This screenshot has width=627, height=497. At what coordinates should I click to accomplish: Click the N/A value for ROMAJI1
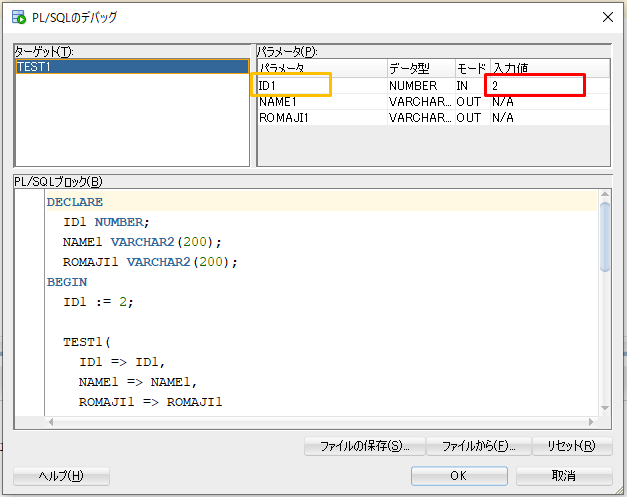(x=550, y=118)
